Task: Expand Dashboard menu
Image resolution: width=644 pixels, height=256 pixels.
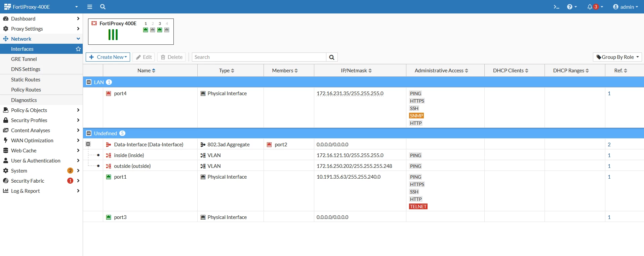Action: 41,19
